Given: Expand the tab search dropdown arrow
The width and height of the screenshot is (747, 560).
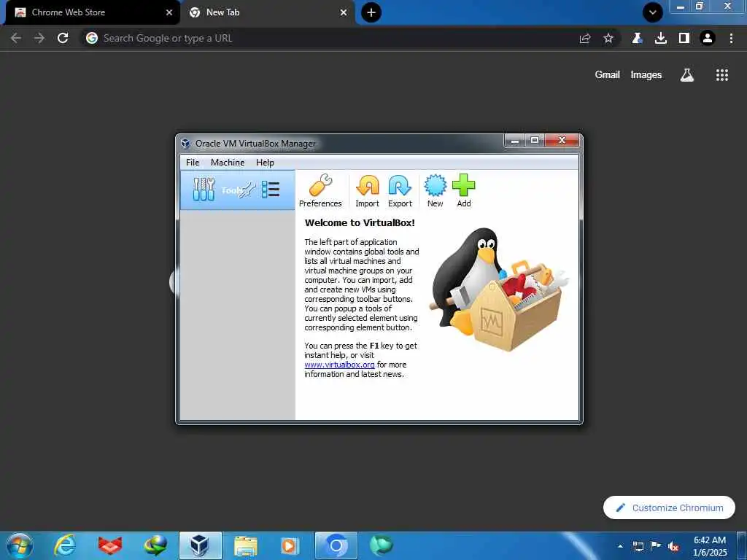Looking at the screenshot, I should pyautogui.click(x=653, y=12).
